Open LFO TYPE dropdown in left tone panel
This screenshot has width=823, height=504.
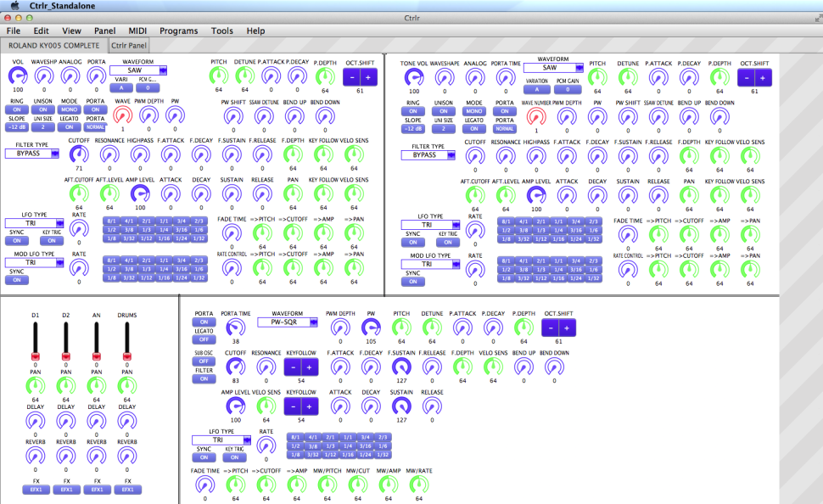click(34, 223)
